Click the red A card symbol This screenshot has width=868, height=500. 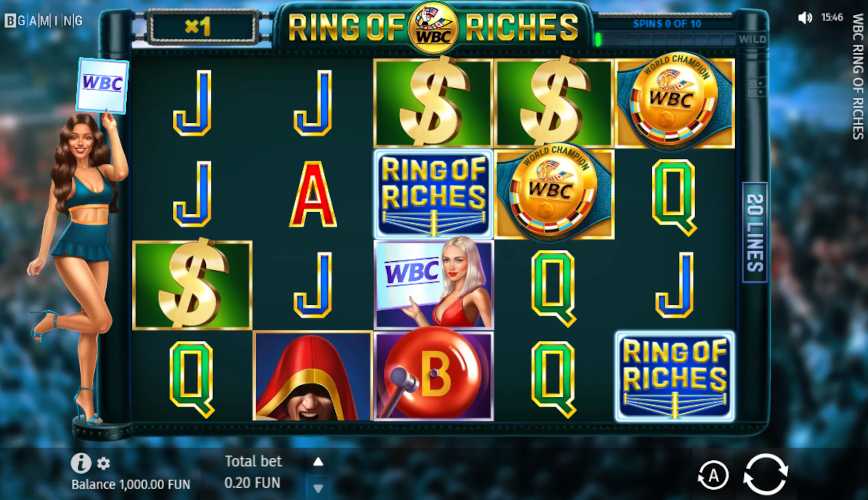pos(313,194)
